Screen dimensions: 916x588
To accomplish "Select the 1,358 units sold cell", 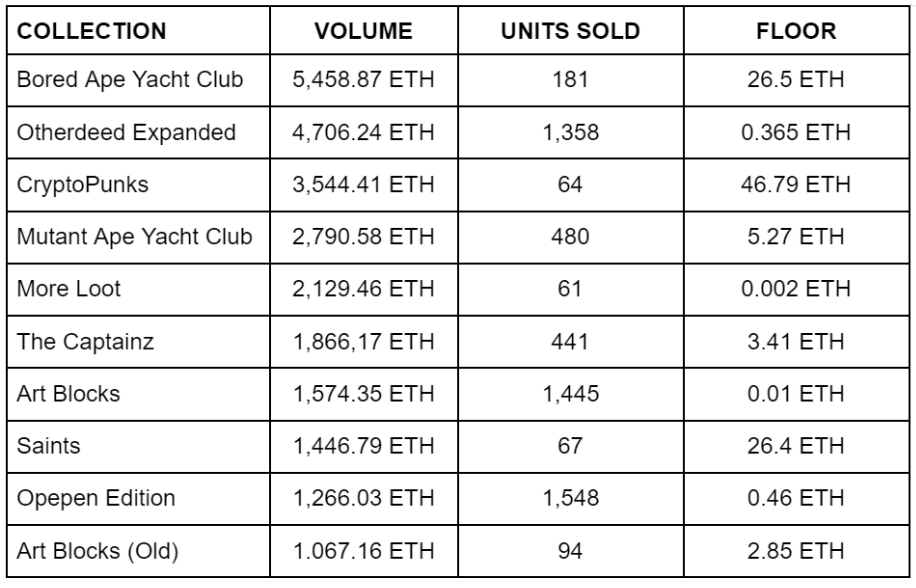I will pos(570,132).
